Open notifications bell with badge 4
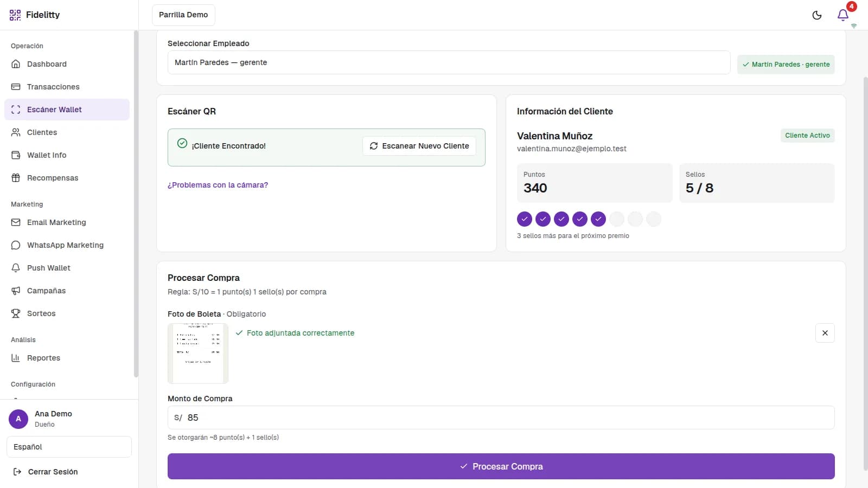The width and height of the screenshot is (868, 488). 843,15
